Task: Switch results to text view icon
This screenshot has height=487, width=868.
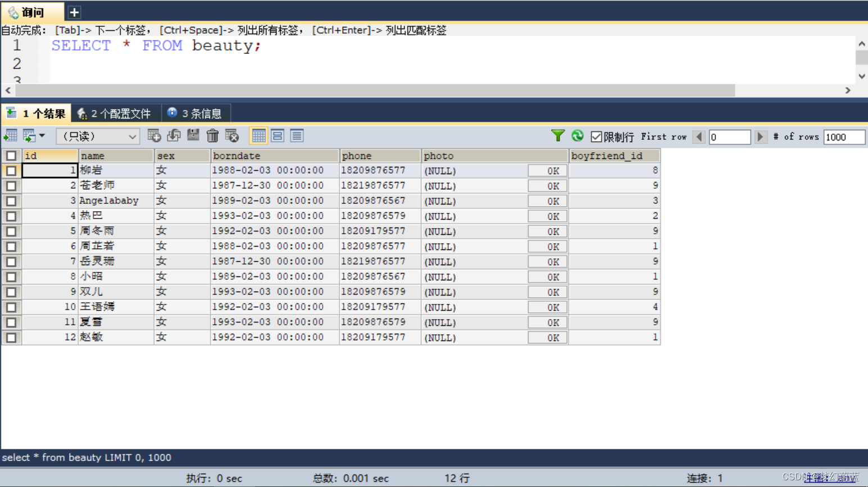Action: pos(296,135)
